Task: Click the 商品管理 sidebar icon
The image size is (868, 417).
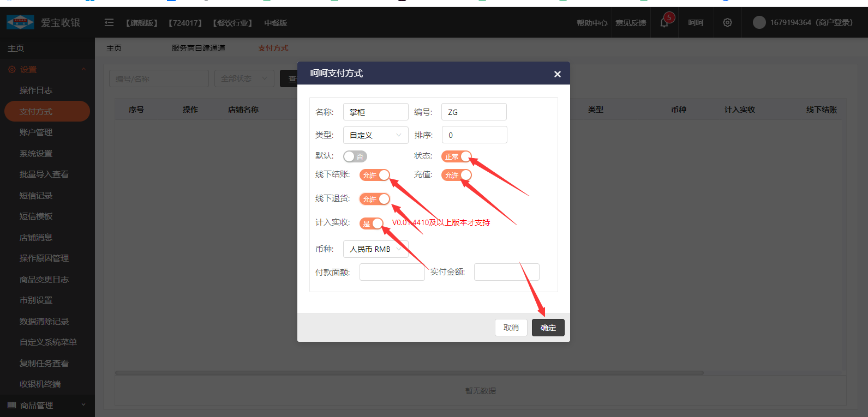Action: tap(11, 405)
